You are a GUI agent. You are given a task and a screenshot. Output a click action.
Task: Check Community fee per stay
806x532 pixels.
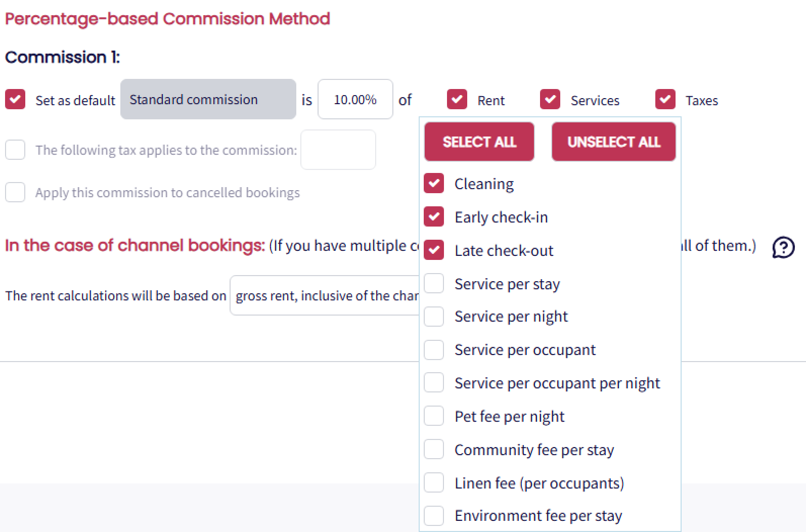pyautogui.click(x=434, y=450)
